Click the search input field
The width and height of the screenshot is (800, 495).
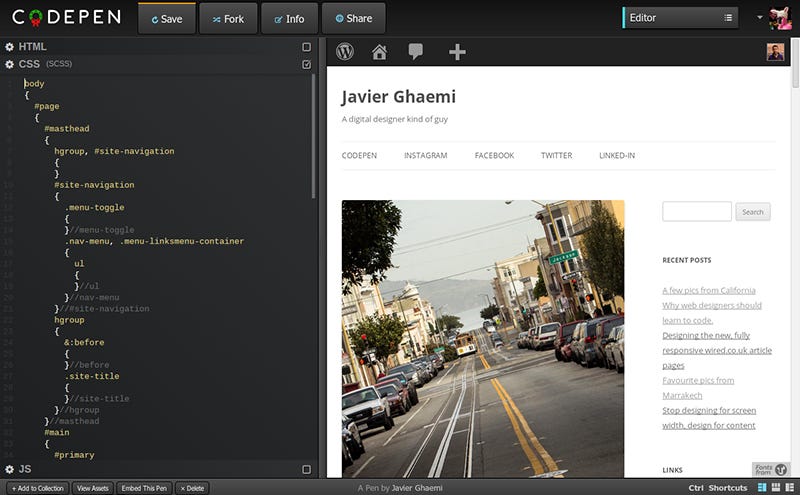click(697, 212)
